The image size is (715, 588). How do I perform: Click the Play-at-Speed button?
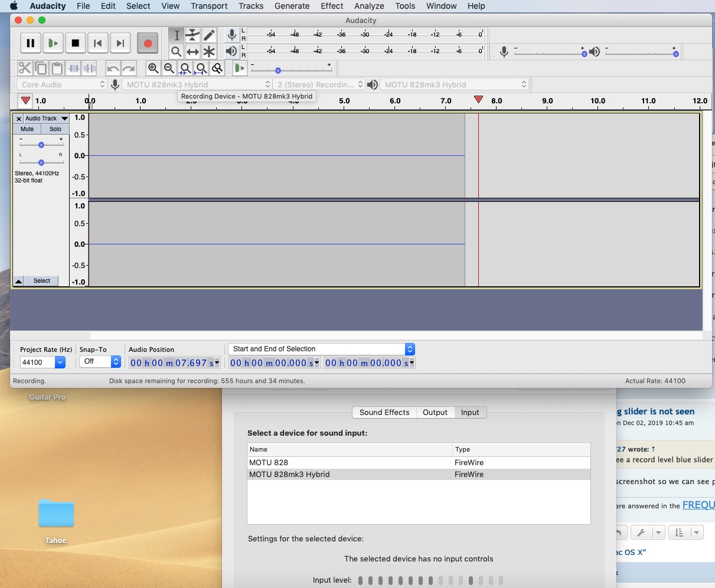tap(239, 68)
